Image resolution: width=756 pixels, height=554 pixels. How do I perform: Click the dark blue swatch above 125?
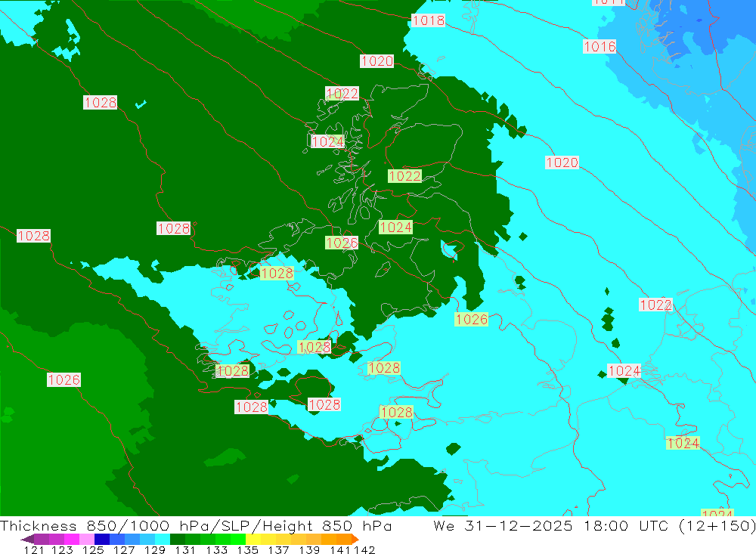click(102, 539)
